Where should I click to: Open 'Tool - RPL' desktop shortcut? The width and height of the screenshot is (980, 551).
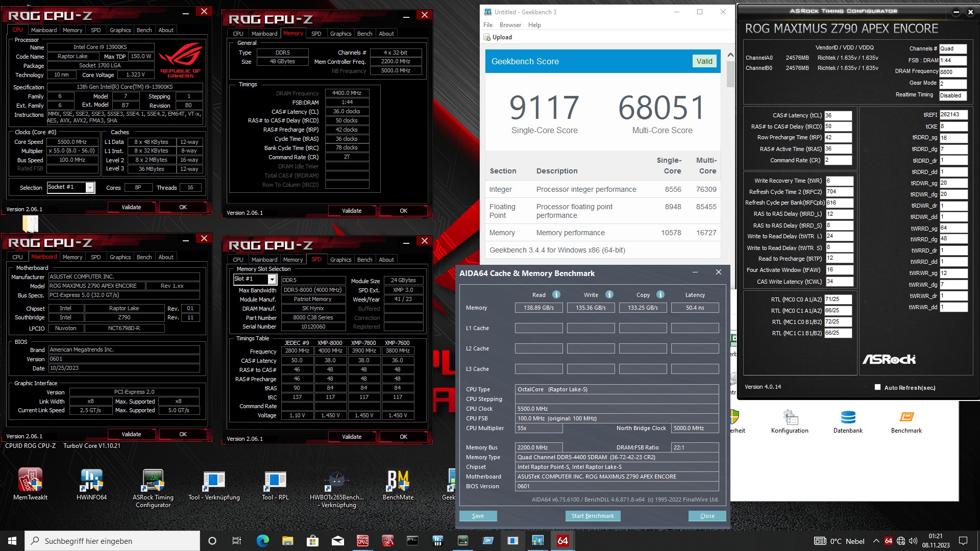(x=275, y=484)
